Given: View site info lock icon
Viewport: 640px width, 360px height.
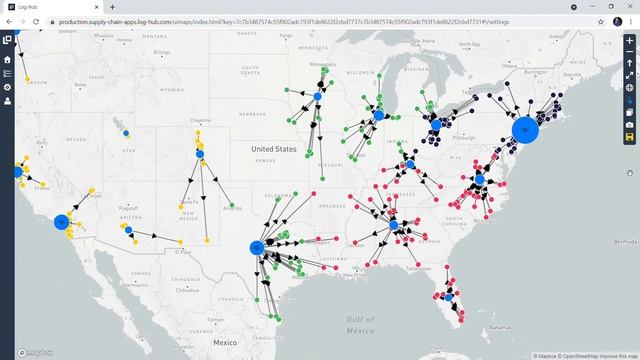Looking at the screenshot, I should 52,22.
